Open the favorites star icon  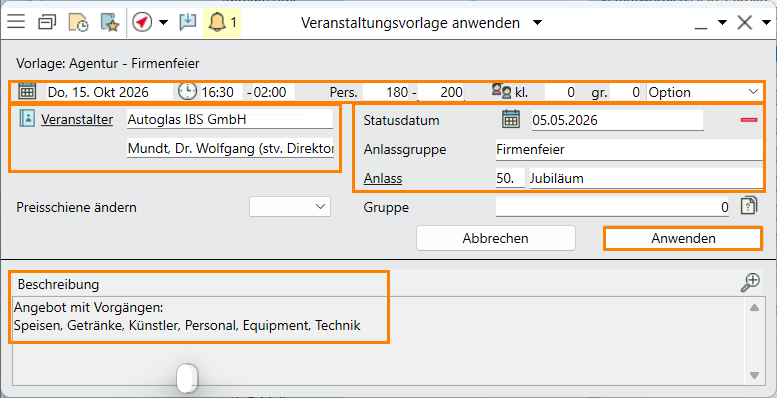tap(110, 23)
